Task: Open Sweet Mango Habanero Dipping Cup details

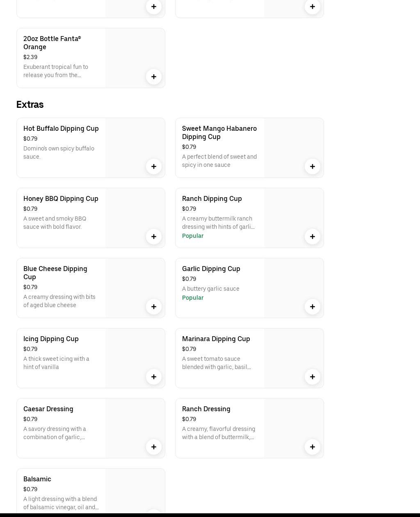Action: [x=219, y=132]
